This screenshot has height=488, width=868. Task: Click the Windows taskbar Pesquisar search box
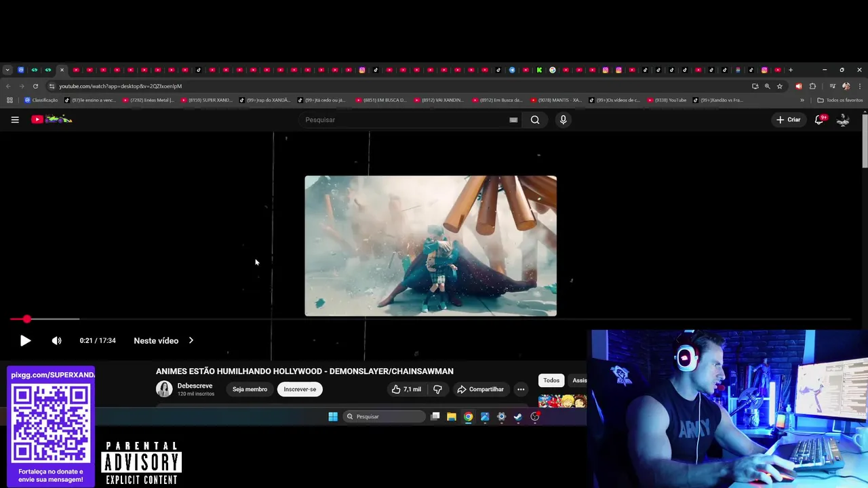[x=384, y=417]
